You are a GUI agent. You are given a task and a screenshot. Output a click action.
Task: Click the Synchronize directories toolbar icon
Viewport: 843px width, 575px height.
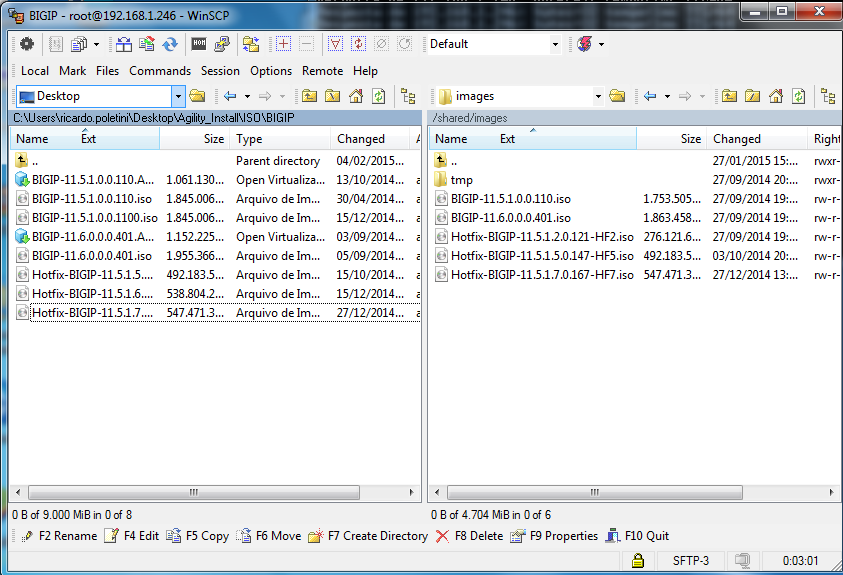pos(170,44)
